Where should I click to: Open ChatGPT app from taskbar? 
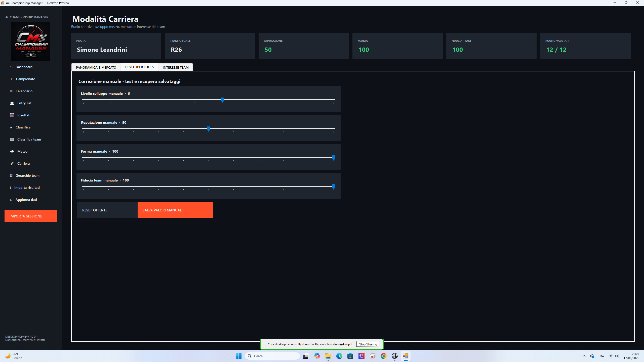click(x=394, y=356)
